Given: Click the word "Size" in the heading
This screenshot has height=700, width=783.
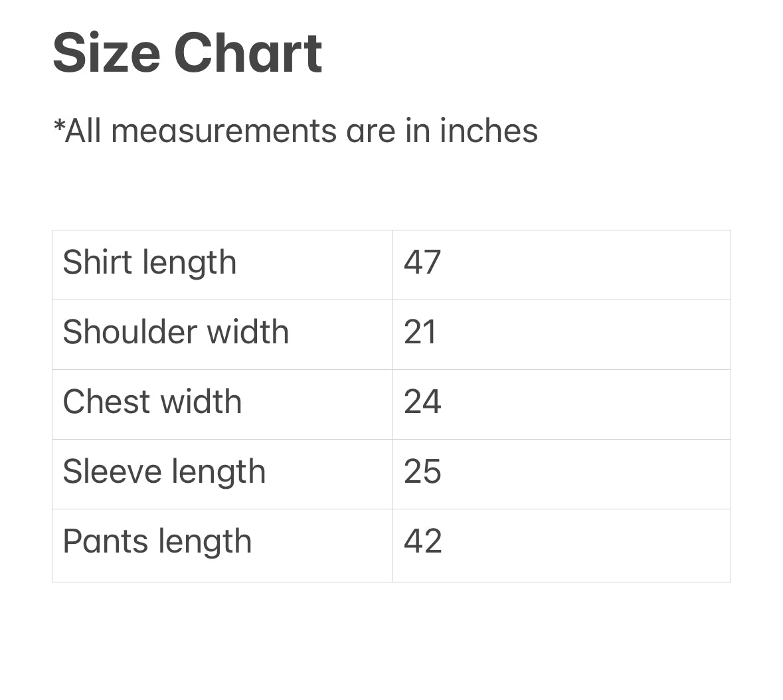Looking at the screenshot, I should (106, 53).
